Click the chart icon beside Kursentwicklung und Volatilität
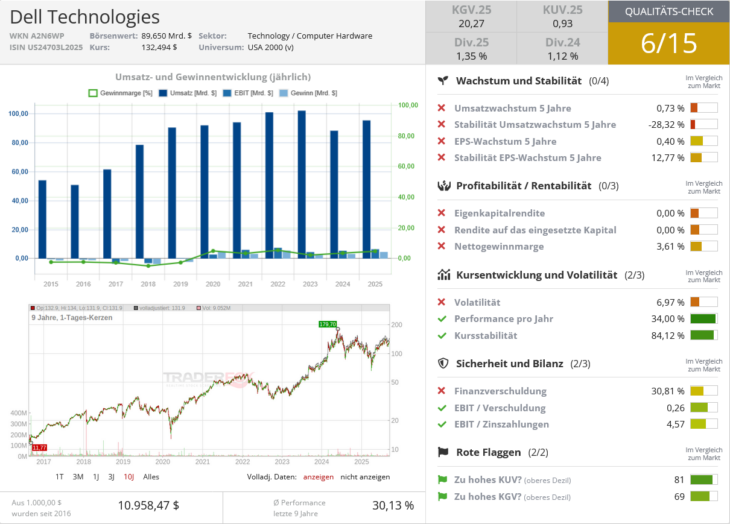730x524 pixels. pos(444,275)
